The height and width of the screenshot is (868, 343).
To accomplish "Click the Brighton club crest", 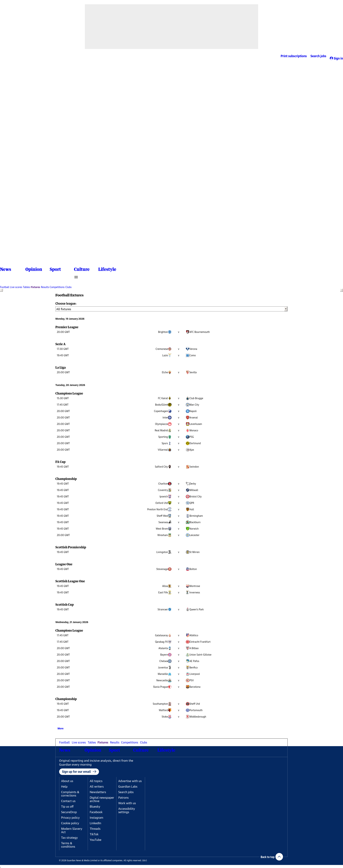I will [x=170, y=332].
